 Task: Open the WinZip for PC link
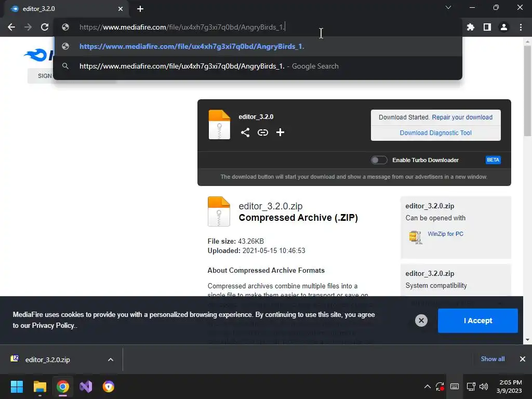[x=445, y=234]
